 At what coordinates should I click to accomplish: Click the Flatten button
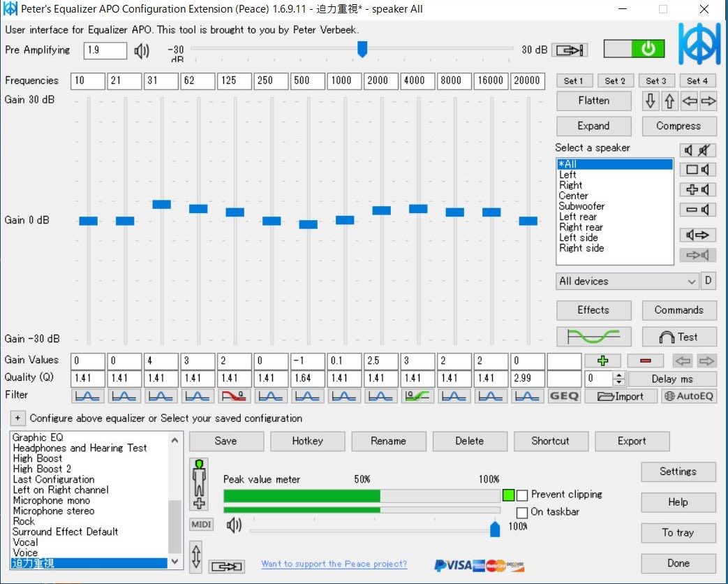(x=594, y=101)
